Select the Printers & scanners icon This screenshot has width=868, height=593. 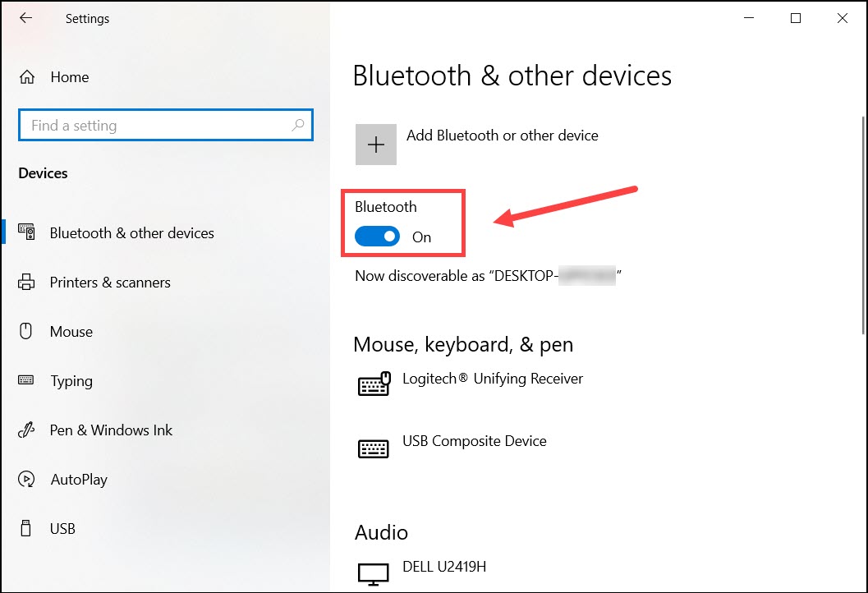point(26,283)
